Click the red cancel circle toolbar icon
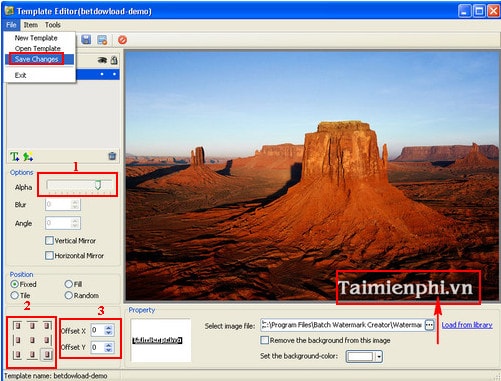This screenshot has height=381, width=501. coord(122,40)
